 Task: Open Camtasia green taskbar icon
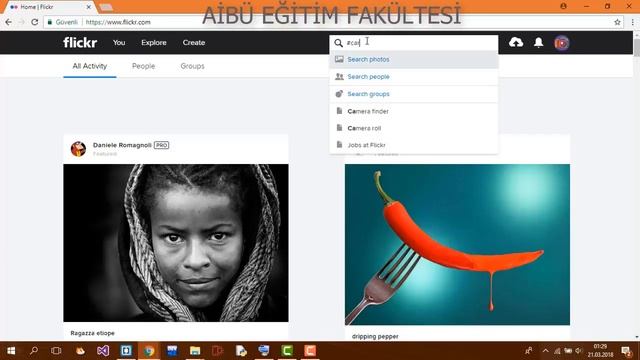pos(287,351)
